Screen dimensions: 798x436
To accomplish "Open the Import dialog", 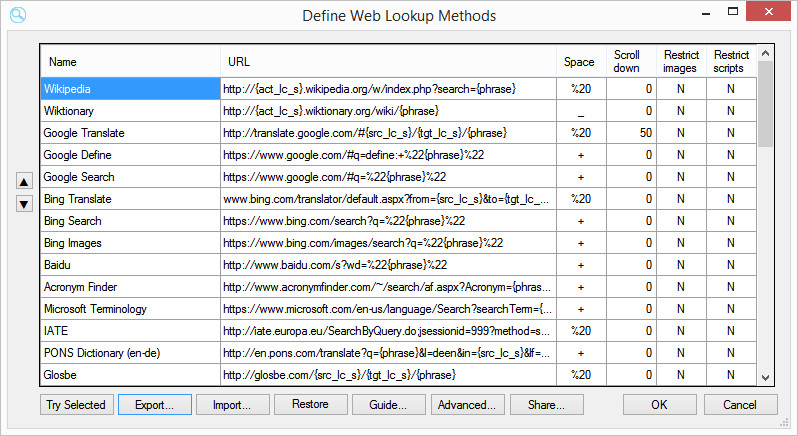I will [x=233, y=405].
